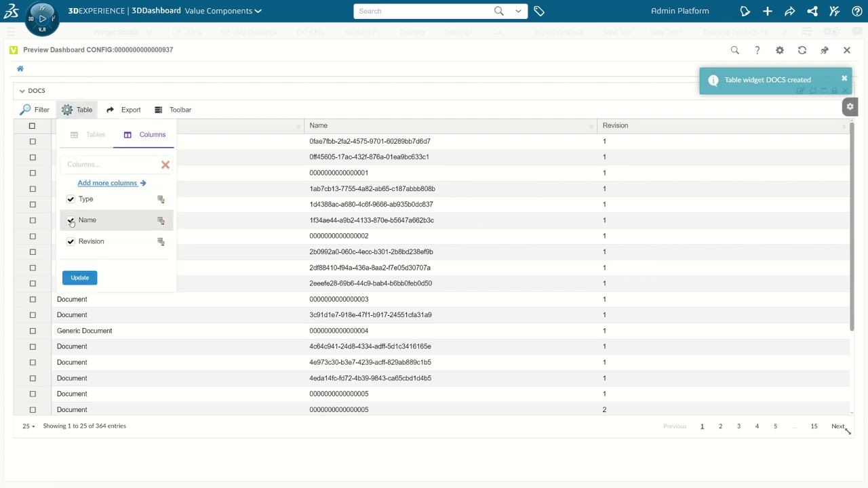Image resolution: width=868 pixels, height=488 pixels.
Task: Check the row 4c64c941-24d8-4334-adff-5d1c3416165e
Action: click(32, 347)
